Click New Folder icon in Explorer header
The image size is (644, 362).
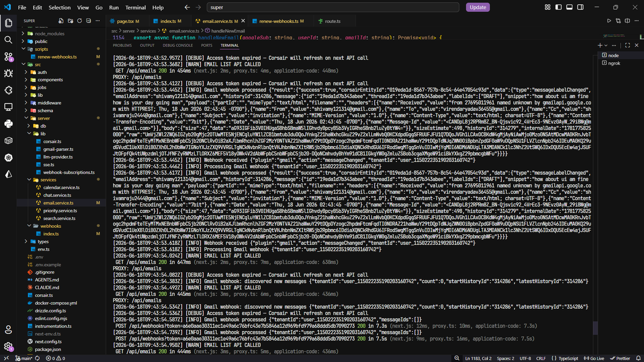pos(71,20)
